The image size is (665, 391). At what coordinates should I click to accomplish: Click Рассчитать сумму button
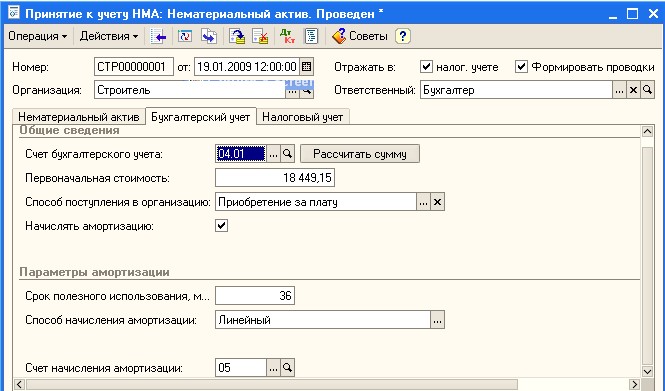point(360,154)
